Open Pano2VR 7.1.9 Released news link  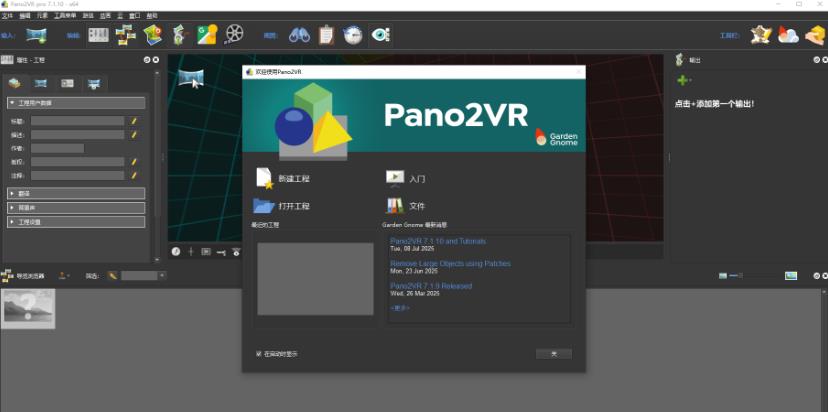(x=431, y=286)
